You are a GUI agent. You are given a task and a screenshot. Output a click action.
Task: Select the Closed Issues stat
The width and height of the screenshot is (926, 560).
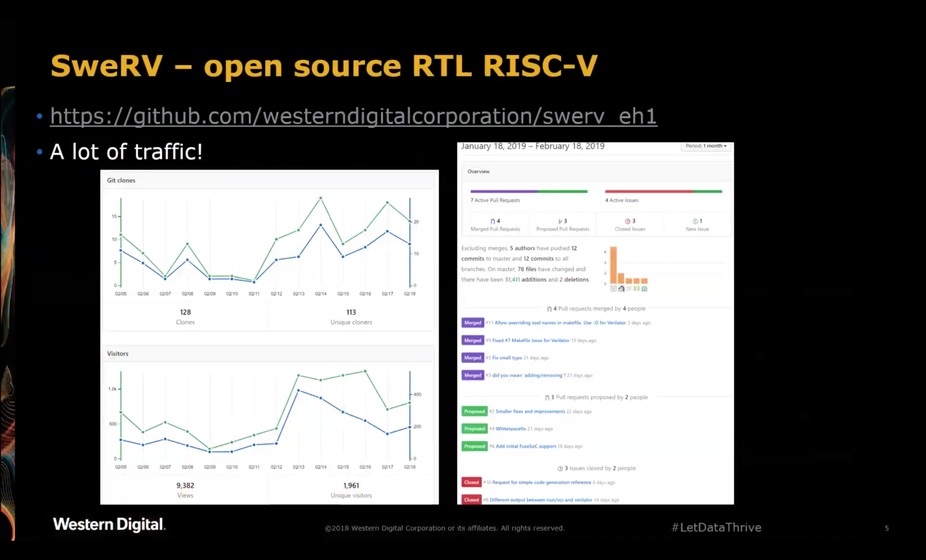pyautogui.click(x=630, y=225)
